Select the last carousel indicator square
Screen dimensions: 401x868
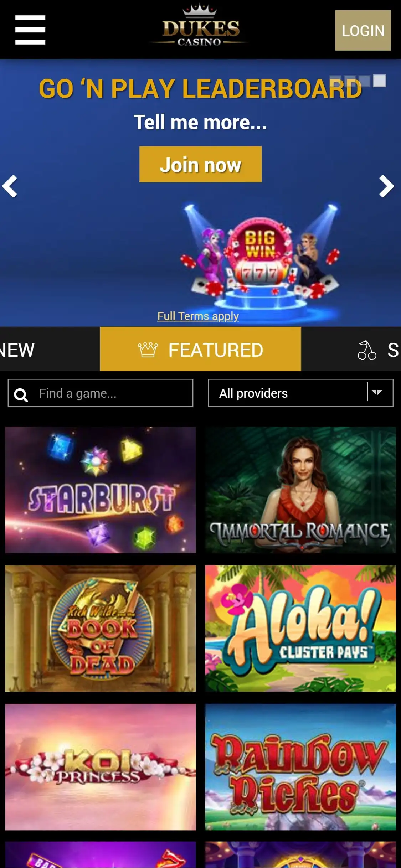point(379,81)
